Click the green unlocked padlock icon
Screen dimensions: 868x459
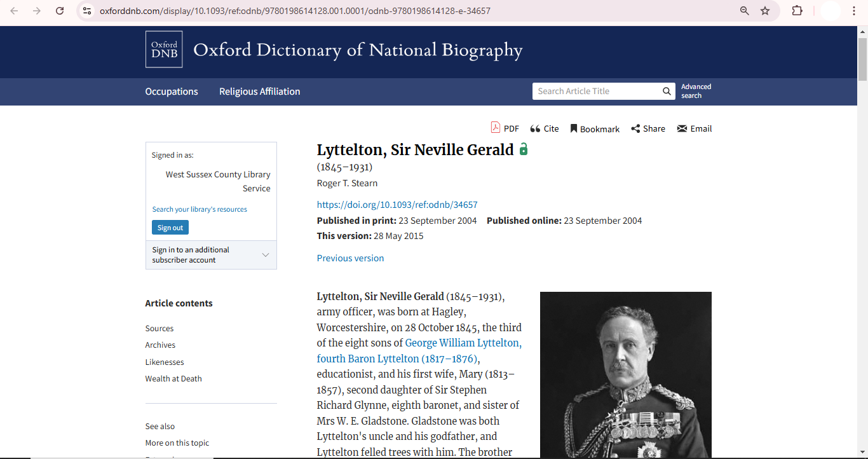click(x=524, y=149)
